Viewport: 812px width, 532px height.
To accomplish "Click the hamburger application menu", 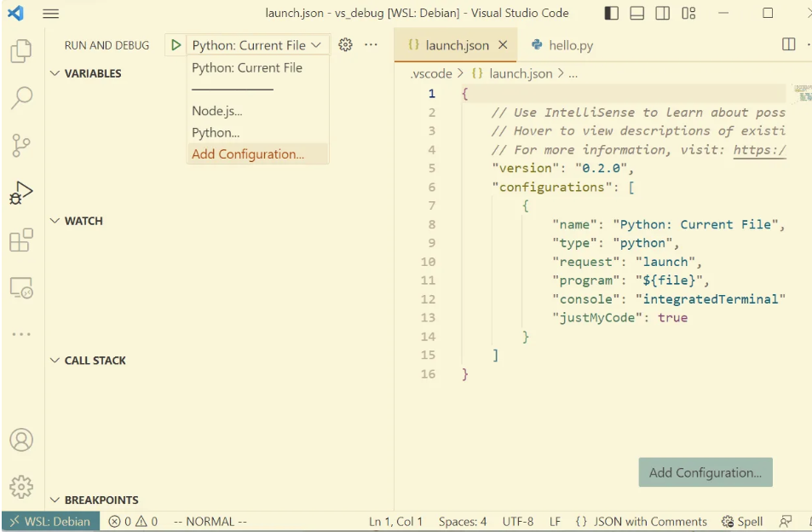I will pyautogui.click(x=51, y=14).
